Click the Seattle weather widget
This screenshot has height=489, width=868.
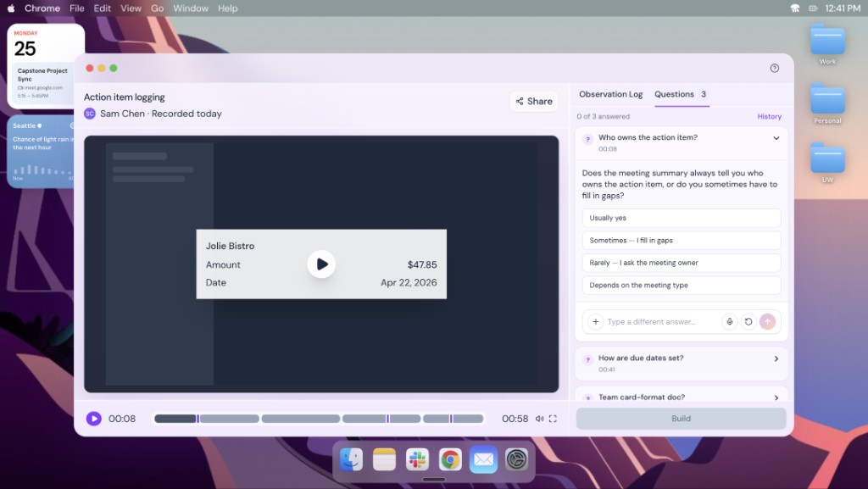[x=41, y=152]
